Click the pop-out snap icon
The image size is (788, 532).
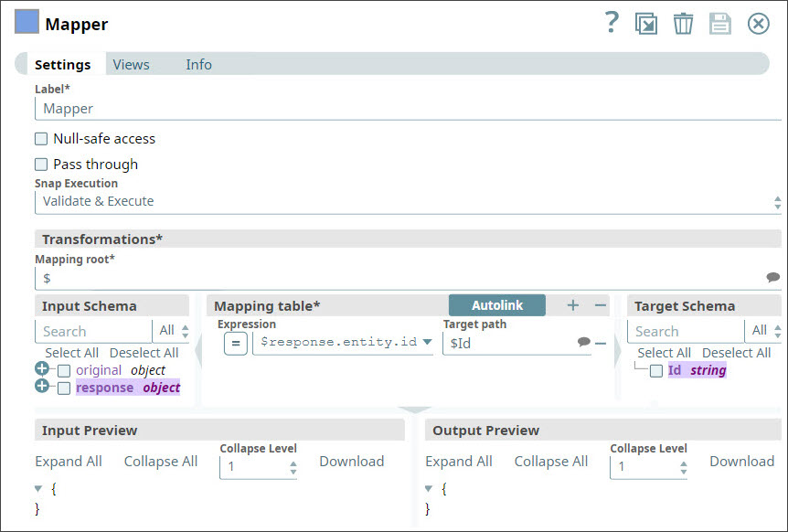(x=646, y=23)
